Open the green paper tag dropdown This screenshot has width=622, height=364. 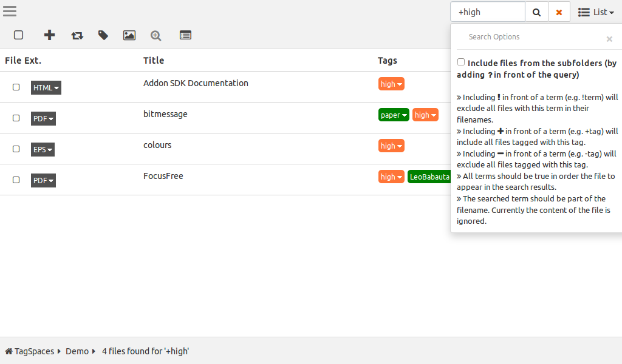[394, 115]
